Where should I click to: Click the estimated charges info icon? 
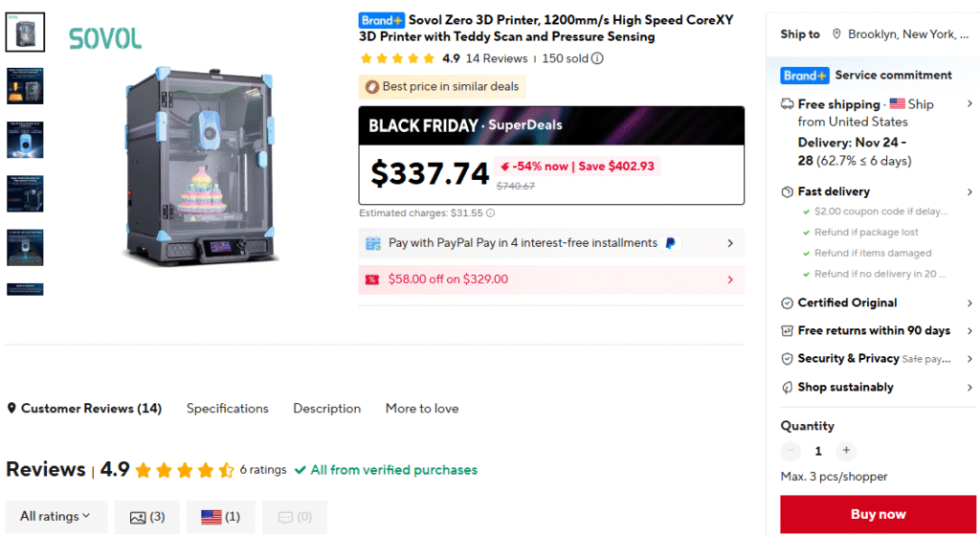coord(491,213)
